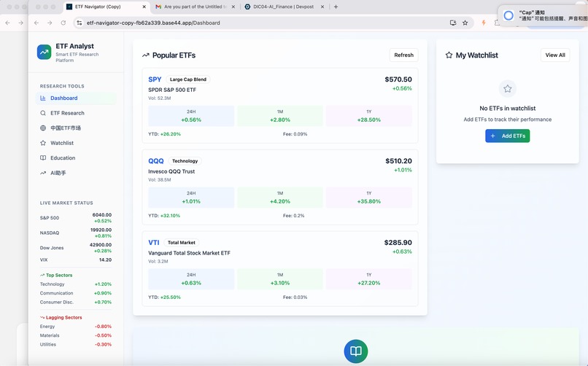Viewport: 588px width, 366px height.
Task: Click the Add ETFs button
Action: point(507,136)
